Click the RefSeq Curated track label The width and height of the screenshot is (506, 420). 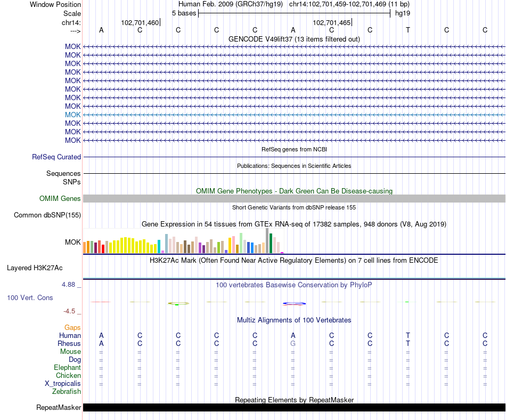pos(56,157)
